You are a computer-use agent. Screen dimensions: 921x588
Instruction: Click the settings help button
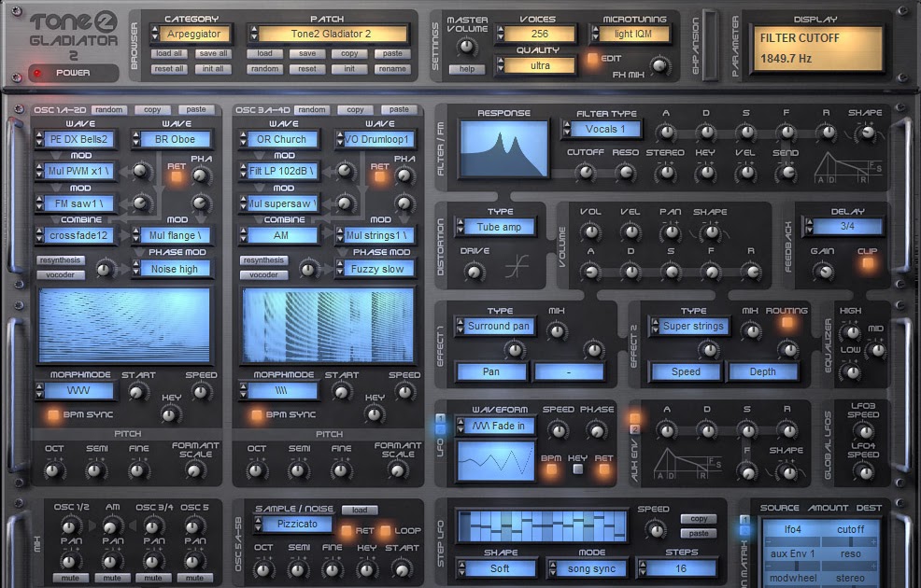tap(467, 69)
